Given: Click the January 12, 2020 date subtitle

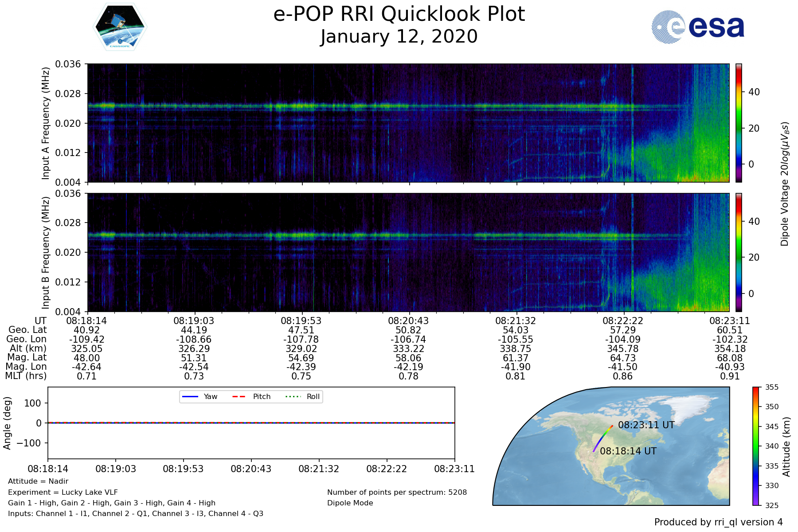Looking at the screenshot, I should pyautogui.click(x=399, y=37).
